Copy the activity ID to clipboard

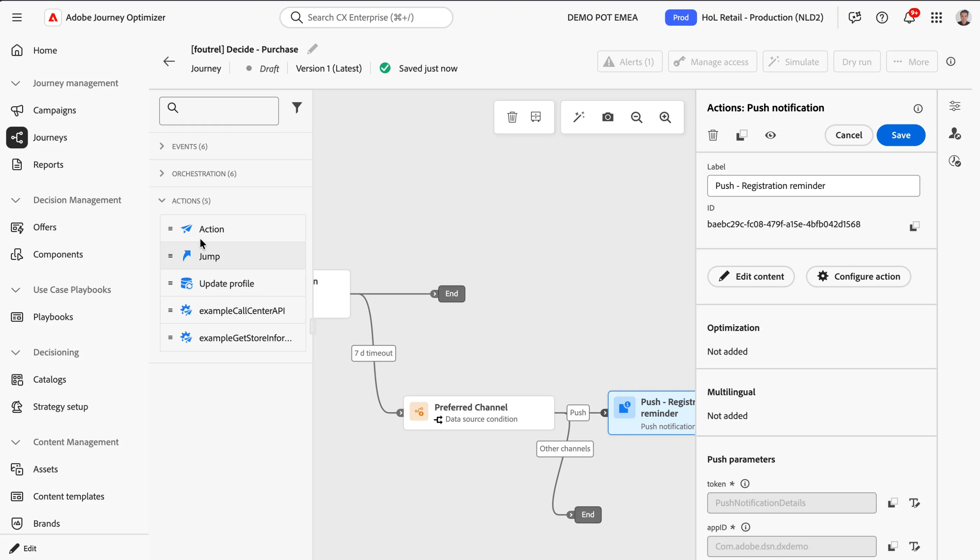click(914, 226)
